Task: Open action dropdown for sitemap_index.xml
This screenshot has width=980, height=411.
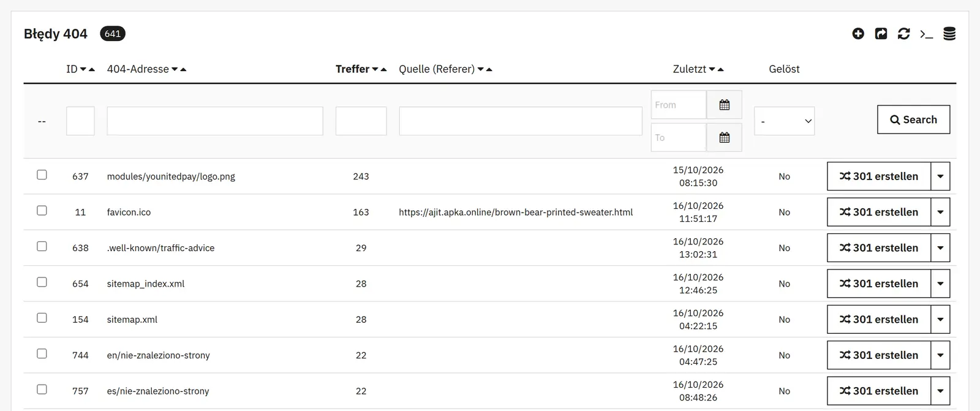Action: pos(941,284)
